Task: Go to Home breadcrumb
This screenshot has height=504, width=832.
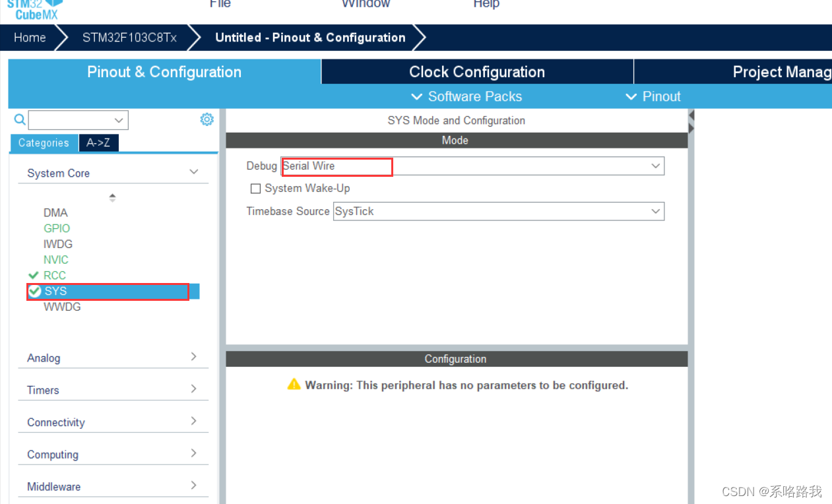Action: tap(30, 38)
